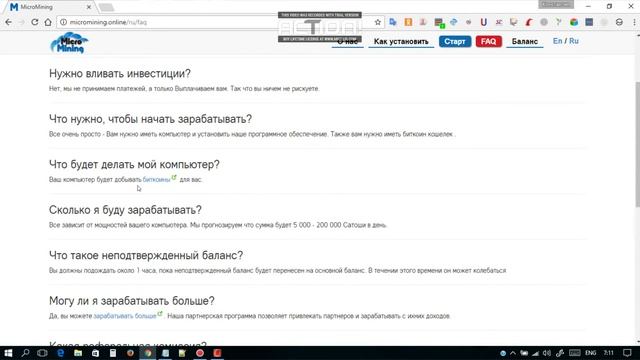Close the MicroMining tab
640x360 pixels.
[x=89, y=7]
